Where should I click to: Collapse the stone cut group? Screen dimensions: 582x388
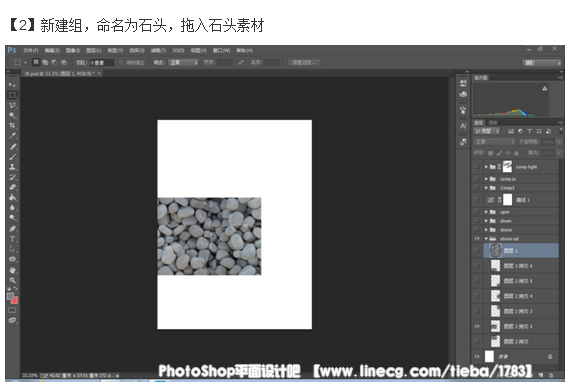pos(486,239)
